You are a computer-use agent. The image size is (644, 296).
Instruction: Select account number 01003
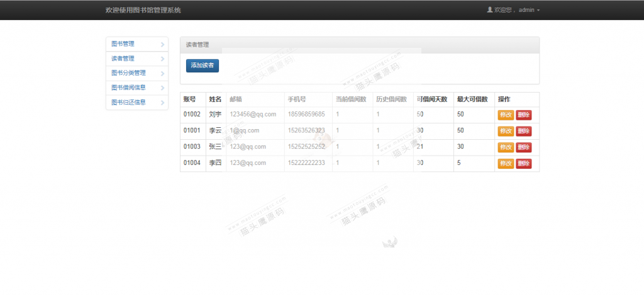tap(192, 146)
